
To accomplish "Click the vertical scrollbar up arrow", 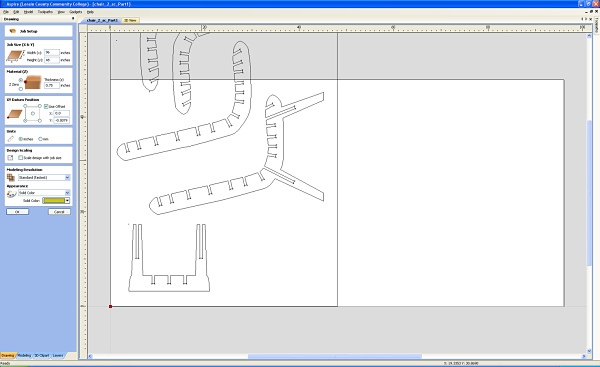I will 589,36.
